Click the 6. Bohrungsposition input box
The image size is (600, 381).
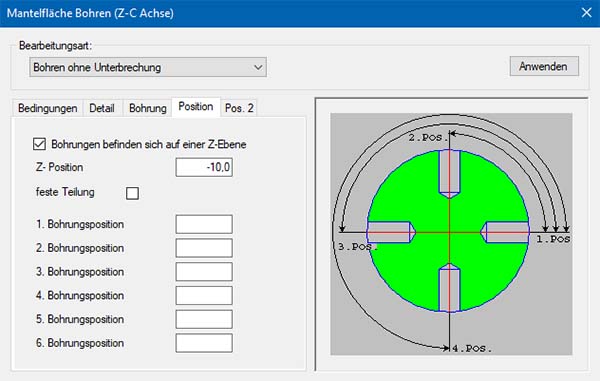pos(204,343)
